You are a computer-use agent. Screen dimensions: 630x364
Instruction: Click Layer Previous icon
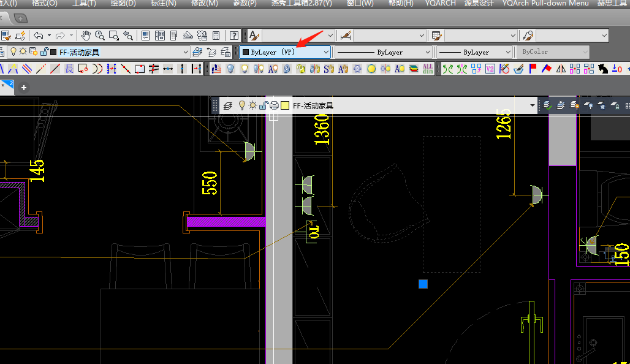tap(211, 52)
